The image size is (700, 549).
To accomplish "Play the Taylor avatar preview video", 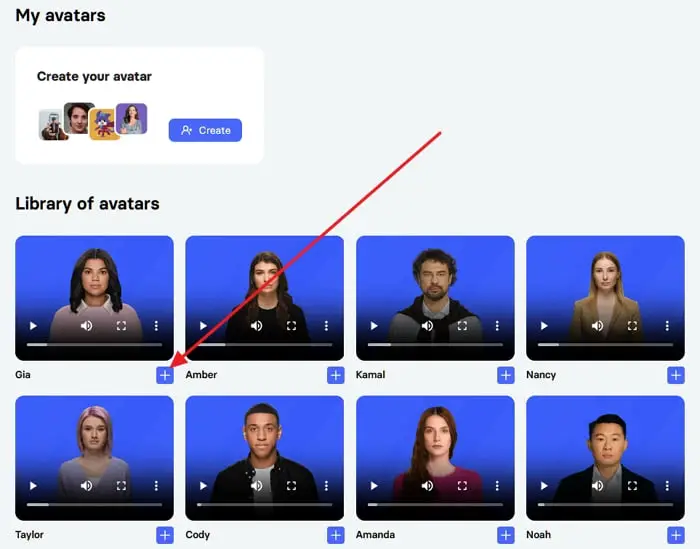I will [x=33, y=486].
